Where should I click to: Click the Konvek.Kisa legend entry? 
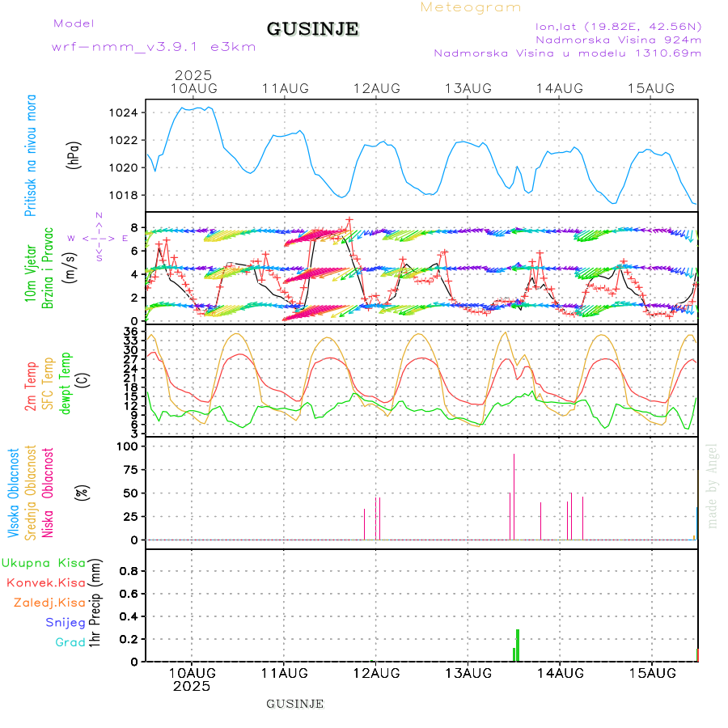pos(46,582)
